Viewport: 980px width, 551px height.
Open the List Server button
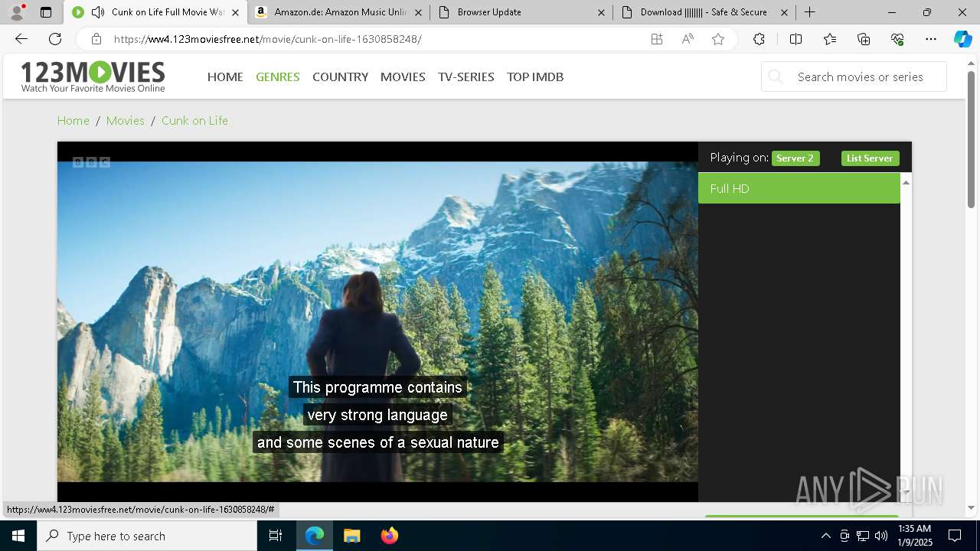[x=870, y=158]
